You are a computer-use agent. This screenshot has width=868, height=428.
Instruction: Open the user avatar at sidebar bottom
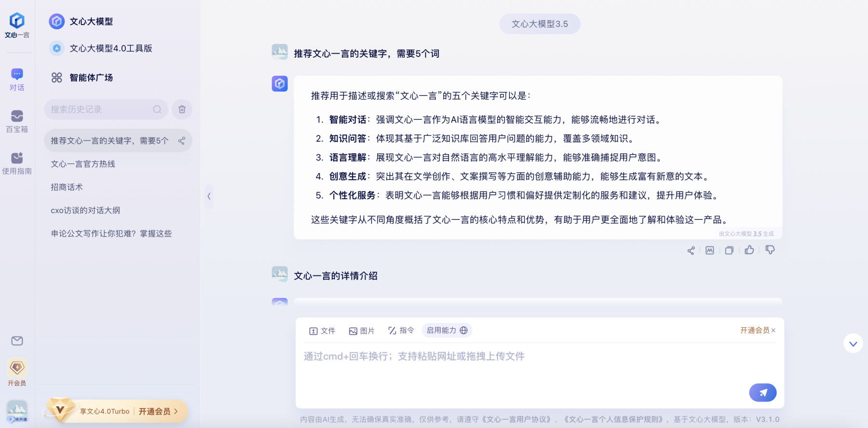click(x=17, y=412)
